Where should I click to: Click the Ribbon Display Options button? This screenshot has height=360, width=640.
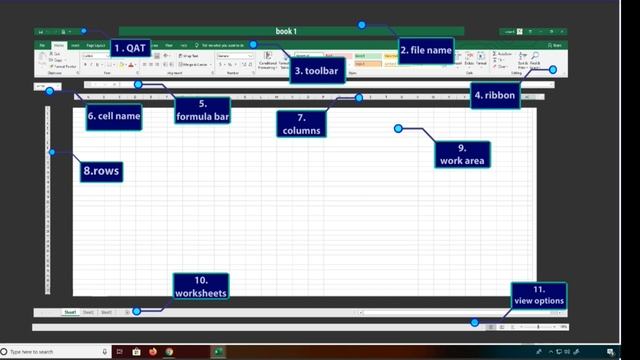tap(530, 31)
